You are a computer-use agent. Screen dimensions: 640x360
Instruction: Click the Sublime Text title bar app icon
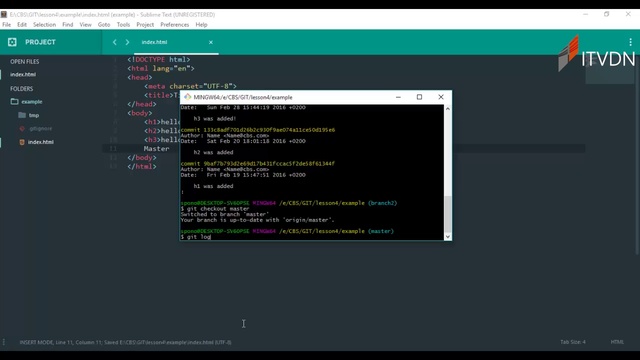click(x=4, y=14)
